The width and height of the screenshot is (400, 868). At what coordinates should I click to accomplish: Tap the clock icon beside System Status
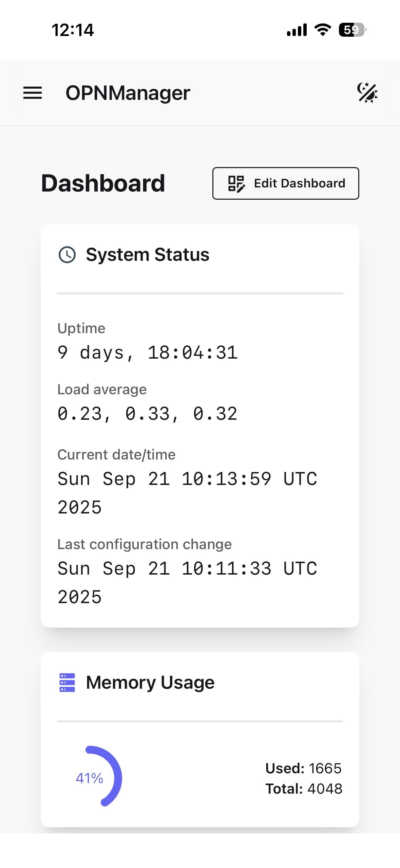[x=67, y=255]
